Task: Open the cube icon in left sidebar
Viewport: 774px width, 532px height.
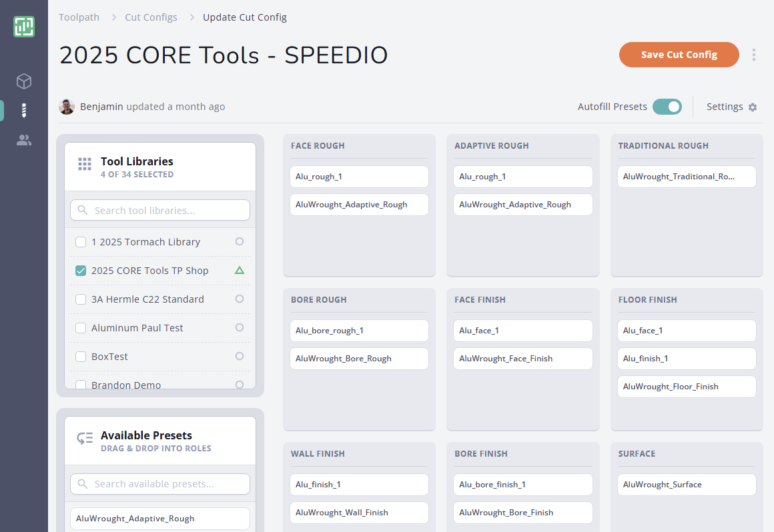Action: coord(23,81)
